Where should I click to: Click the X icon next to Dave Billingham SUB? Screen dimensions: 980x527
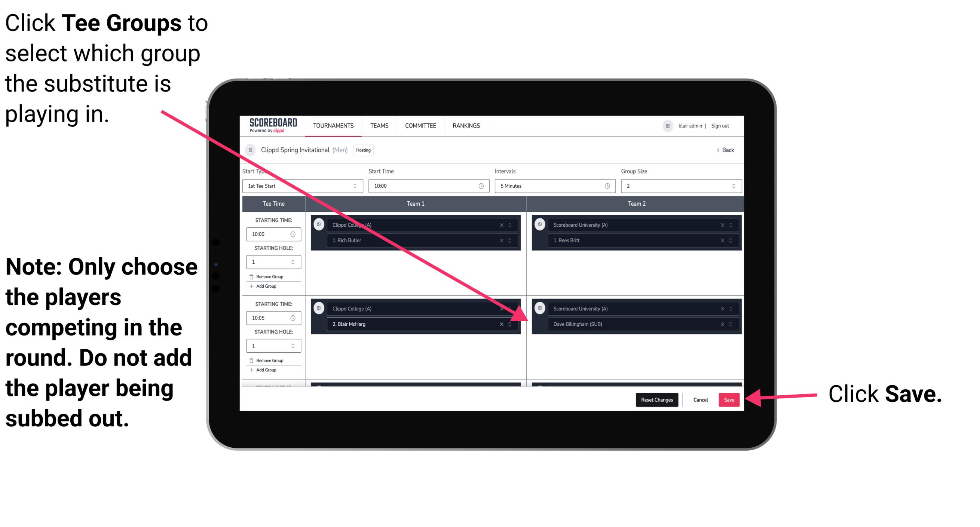click(x=720, y=325)
